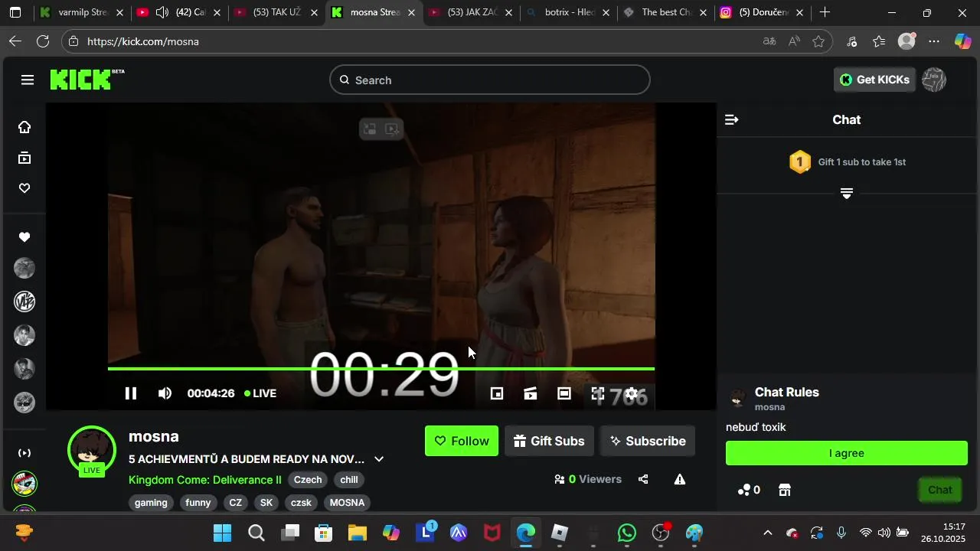Select the Czech language tag
Image resolution: width=980 pixels, height=551 pixels.
point(308,480)
